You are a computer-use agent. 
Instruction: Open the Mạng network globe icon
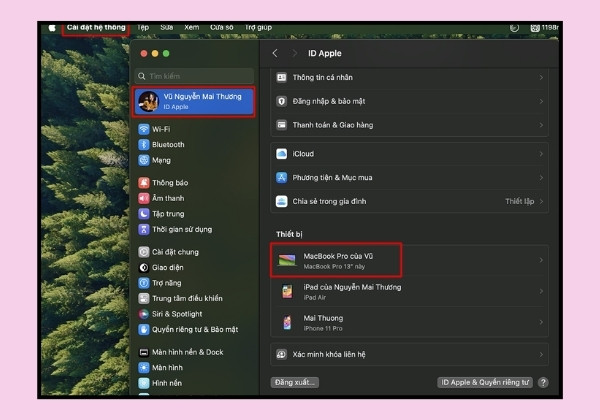point(143,160)
